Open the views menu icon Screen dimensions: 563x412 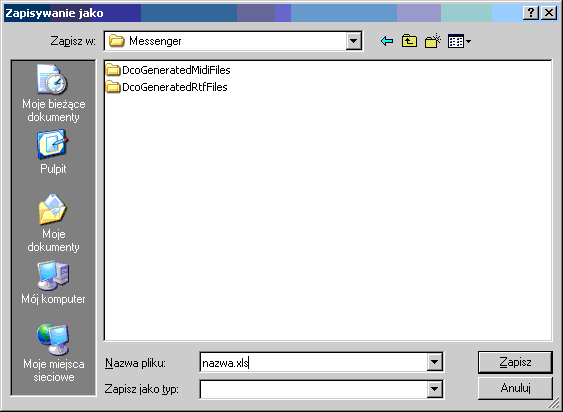click(x=459, y=41)
